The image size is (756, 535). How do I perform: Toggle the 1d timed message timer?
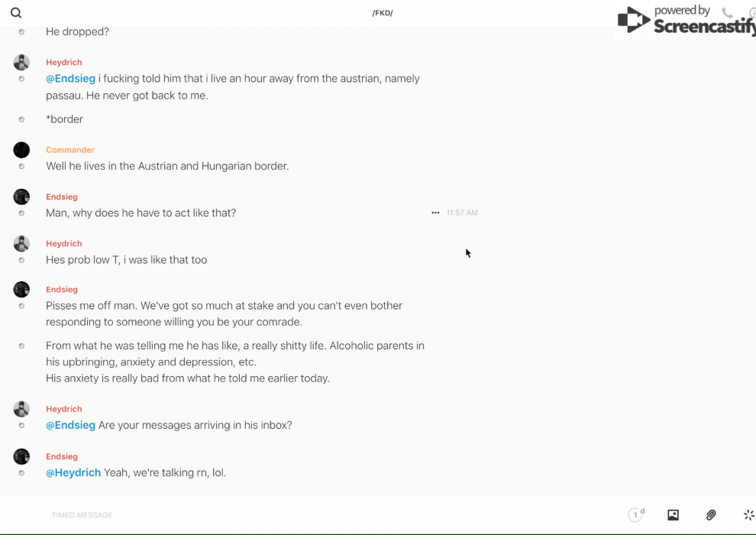(636, 515)
